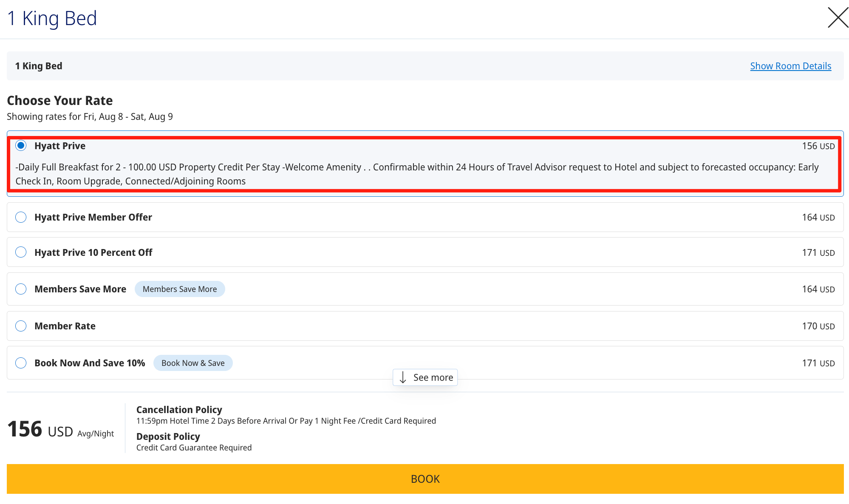
Task: Click 164 USD price in Members Save More row
Action: 818,289
